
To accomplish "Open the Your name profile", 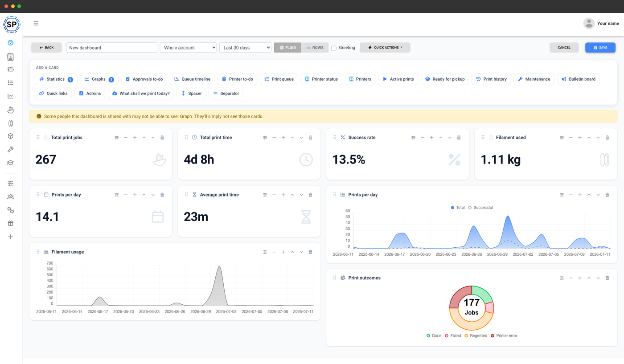I will pos(608,24).
